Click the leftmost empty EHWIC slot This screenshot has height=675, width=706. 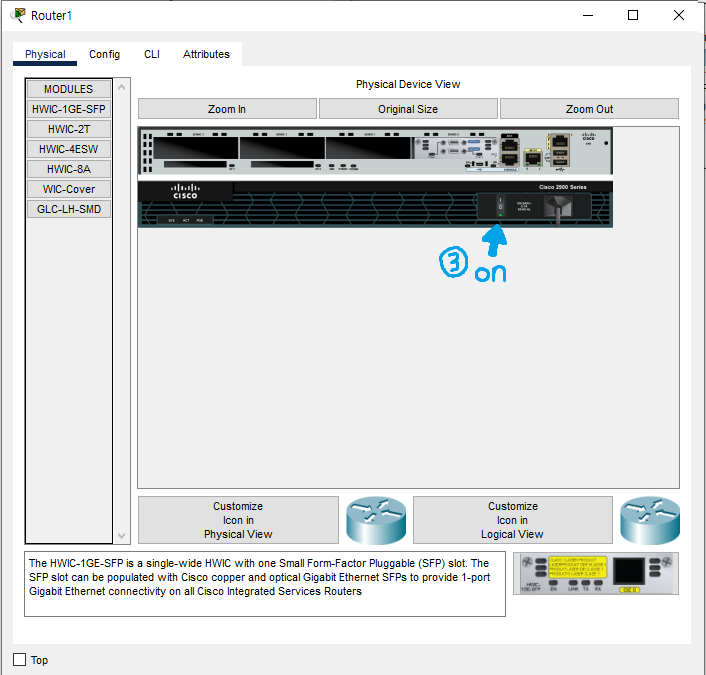tap(196, 148)
